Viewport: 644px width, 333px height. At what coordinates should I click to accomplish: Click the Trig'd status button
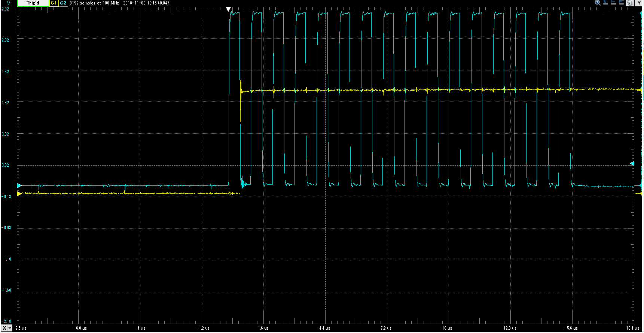pyautogui.click(x=33, y=3)
